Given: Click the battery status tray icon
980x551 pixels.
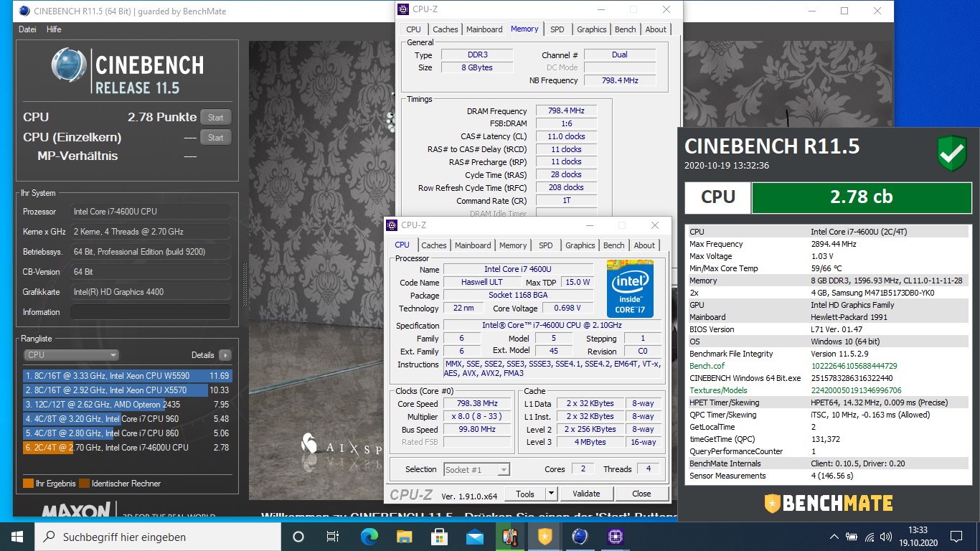Looking at the screenshot, I should 852,537.
